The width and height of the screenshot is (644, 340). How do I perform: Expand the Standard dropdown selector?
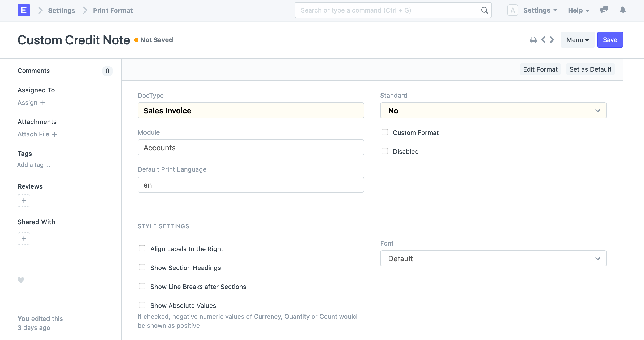click(x=493, y=110)
